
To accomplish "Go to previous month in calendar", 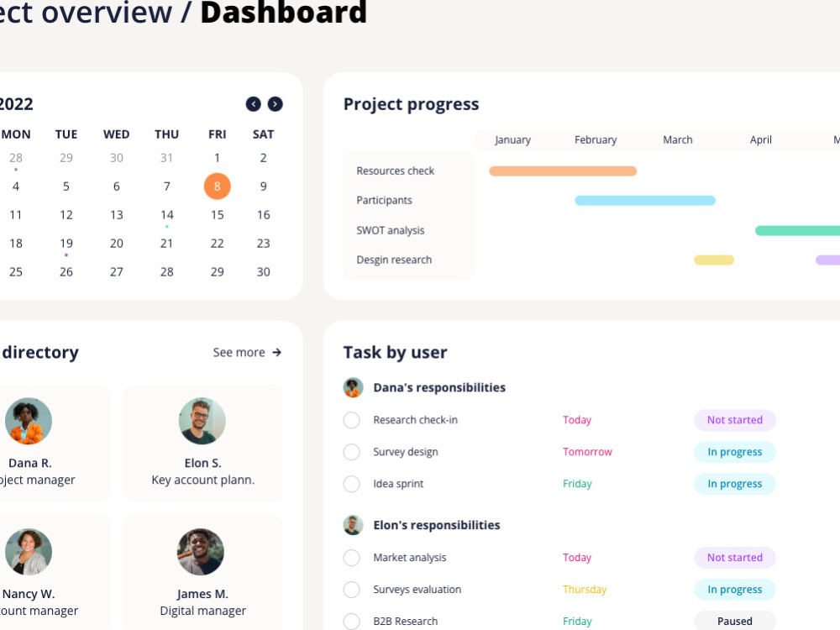I will [254, 104].
